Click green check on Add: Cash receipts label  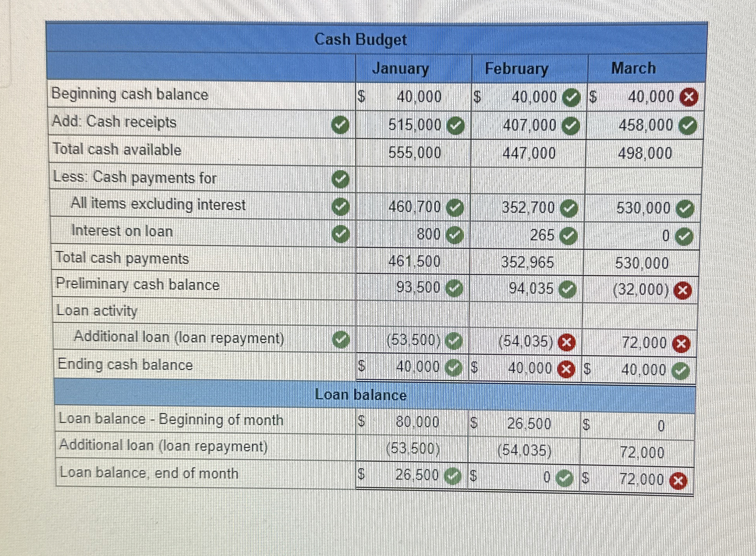340,125
